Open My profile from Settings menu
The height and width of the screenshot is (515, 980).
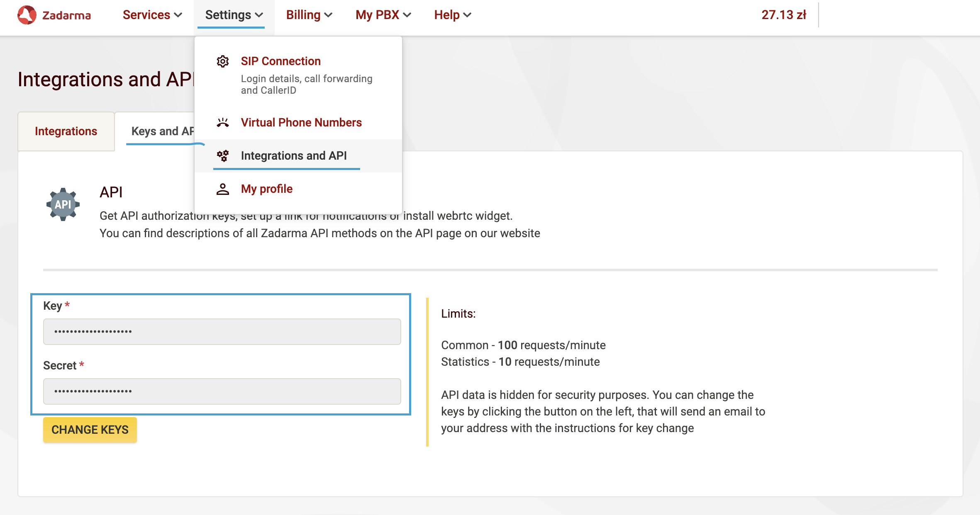click(x=266, y=189)
